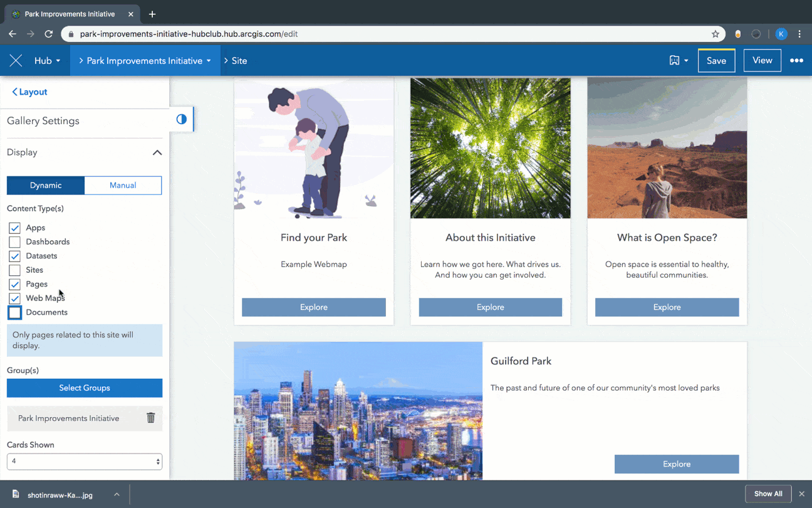Image resolution: width=812 pixels, height=508 pixels.
Task: Click the Gallery Settings heading
Action: pyautogui.click(x=43, y=121)
